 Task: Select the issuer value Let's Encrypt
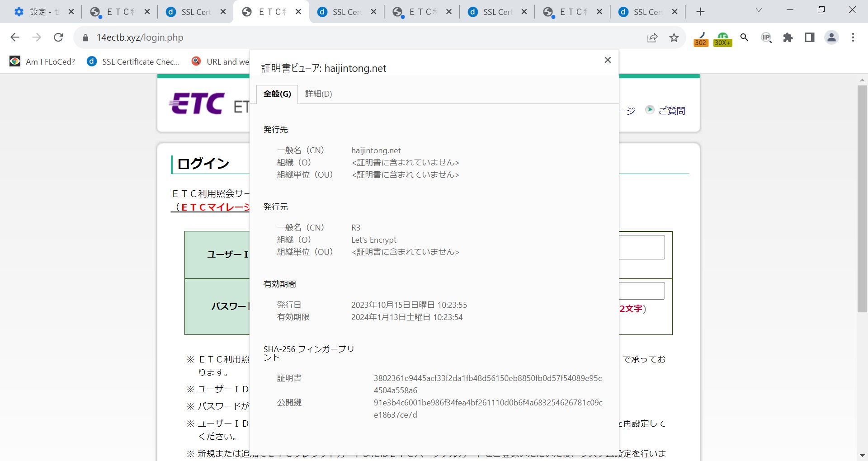tap(373, 240)
